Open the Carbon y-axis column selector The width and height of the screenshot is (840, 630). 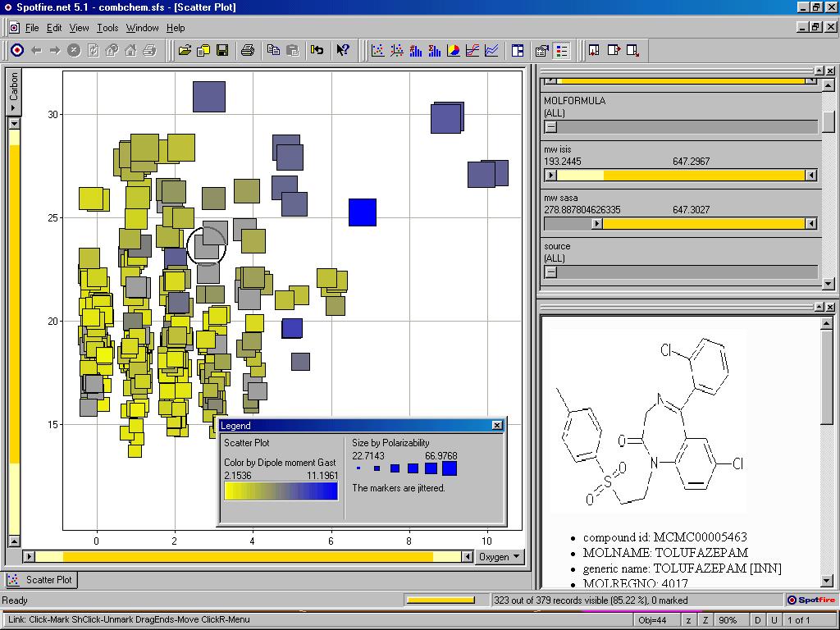[x=14, y=89]
